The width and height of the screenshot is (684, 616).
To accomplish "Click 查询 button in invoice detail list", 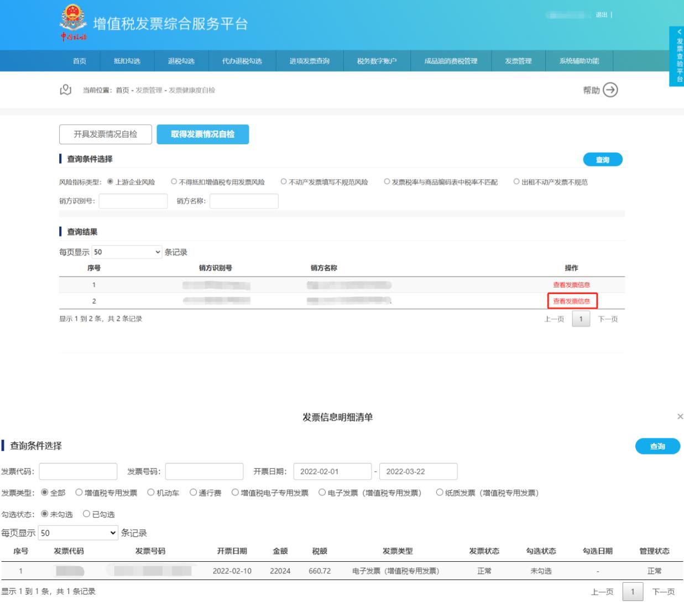I will point(657,446).
